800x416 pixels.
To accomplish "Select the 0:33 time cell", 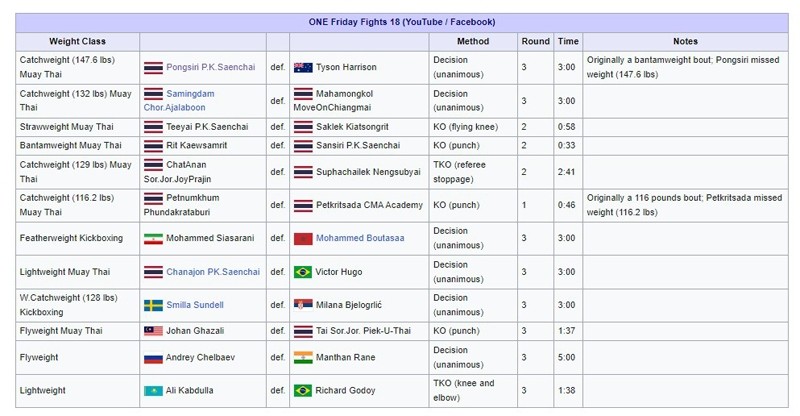I will [566, 145].
